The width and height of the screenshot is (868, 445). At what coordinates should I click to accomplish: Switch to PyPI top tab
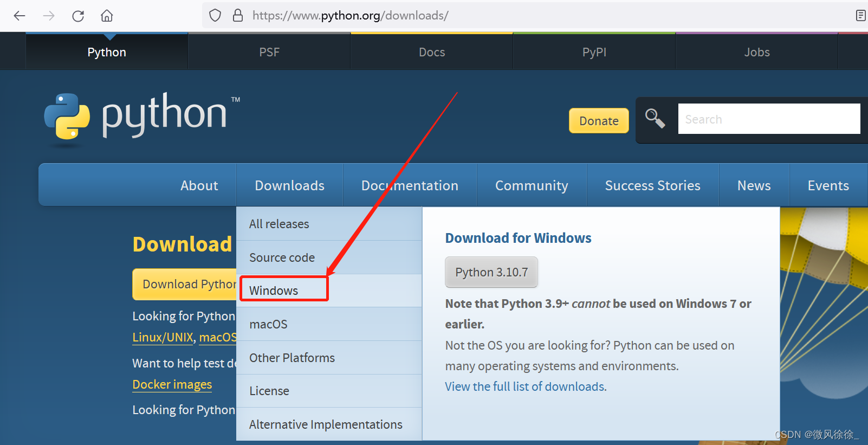[x=594, y=52]
